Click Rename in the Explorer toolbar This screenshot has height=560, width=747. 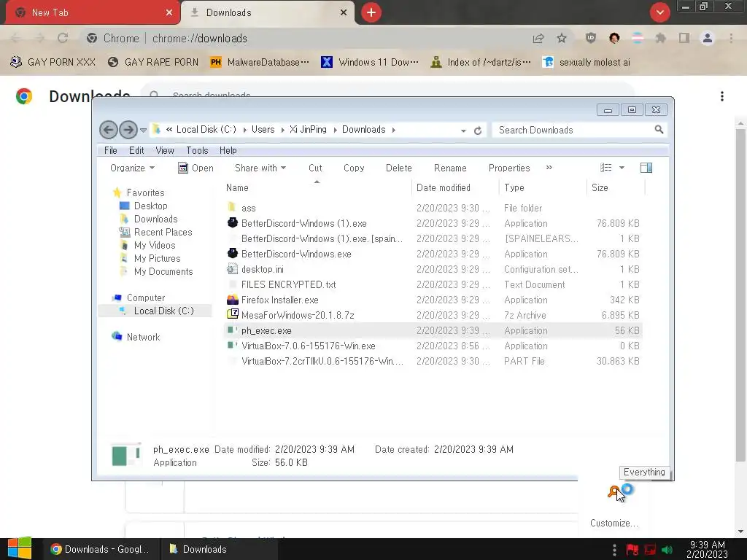point(450,168)
